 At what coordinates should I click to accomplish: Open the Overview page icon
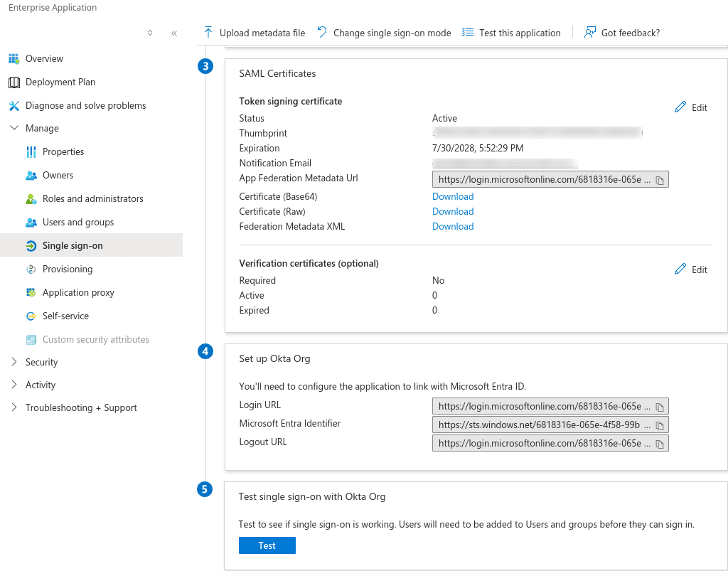[x=14, y=58]
